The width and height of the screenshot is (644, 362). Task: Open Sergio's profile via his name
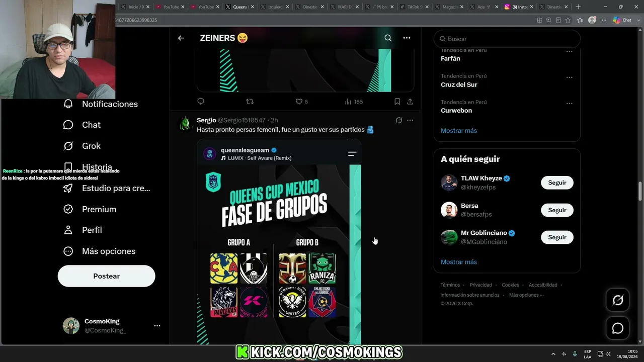point(206,120)
